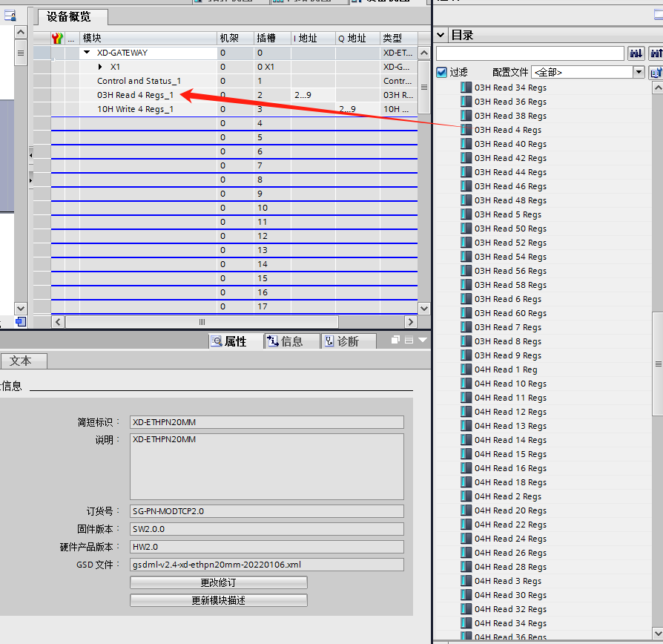Click the profile button next to 配置文件 dropdown
Screen dimensions: 663x644
tap(656, 73)
